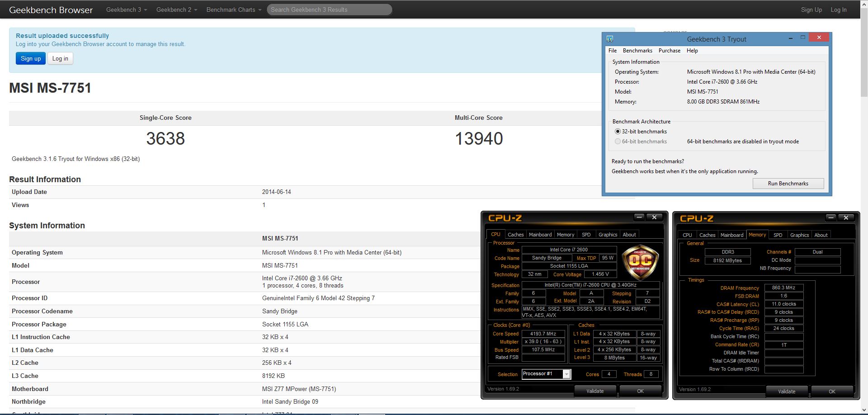Click the DRAM Frequency value 860.3 MHz
Screen dimensions: 868x415
click(x=783, y=288)
